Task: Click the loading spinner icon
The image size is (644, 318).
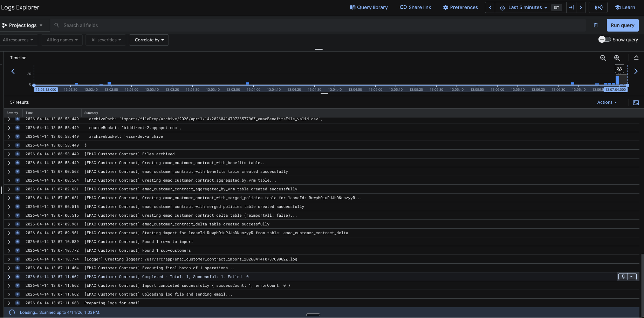Action: coord(12,312)
